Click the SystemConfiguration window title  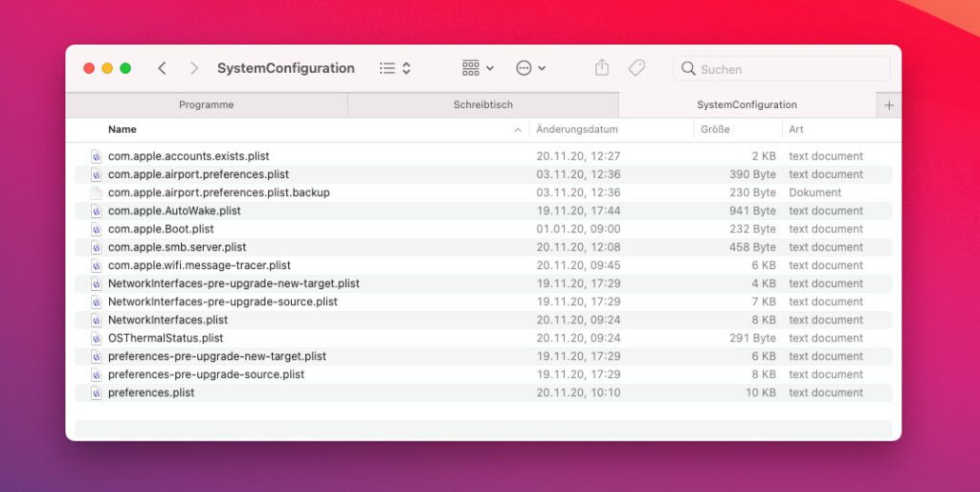pos(285,68)
